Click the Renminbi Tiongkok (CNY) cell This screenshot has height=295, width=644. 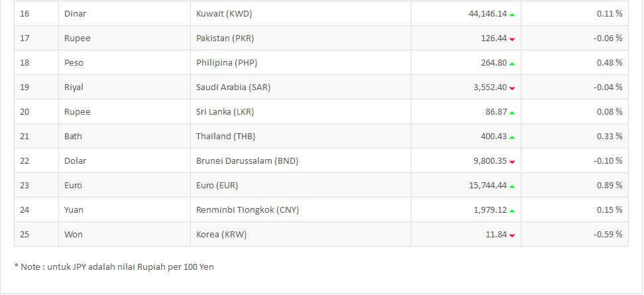point(301,210)
